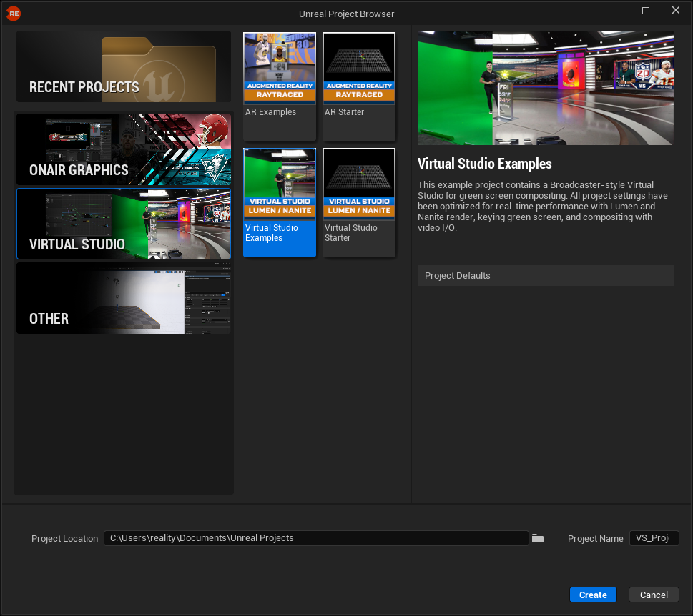This screenshot has width=693, height=616.
Task: Click the RE application logo icon
Action: pyautogui.click(x=13, y=13)
